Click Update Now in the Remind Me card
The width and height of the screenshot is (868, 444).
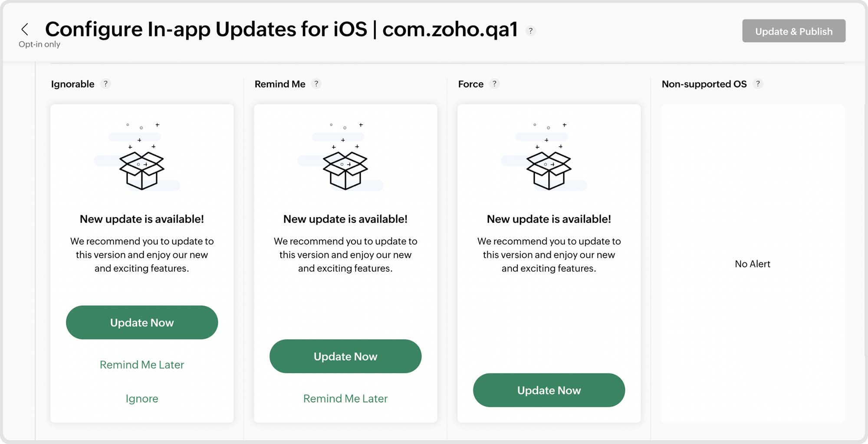coord(345,356)
